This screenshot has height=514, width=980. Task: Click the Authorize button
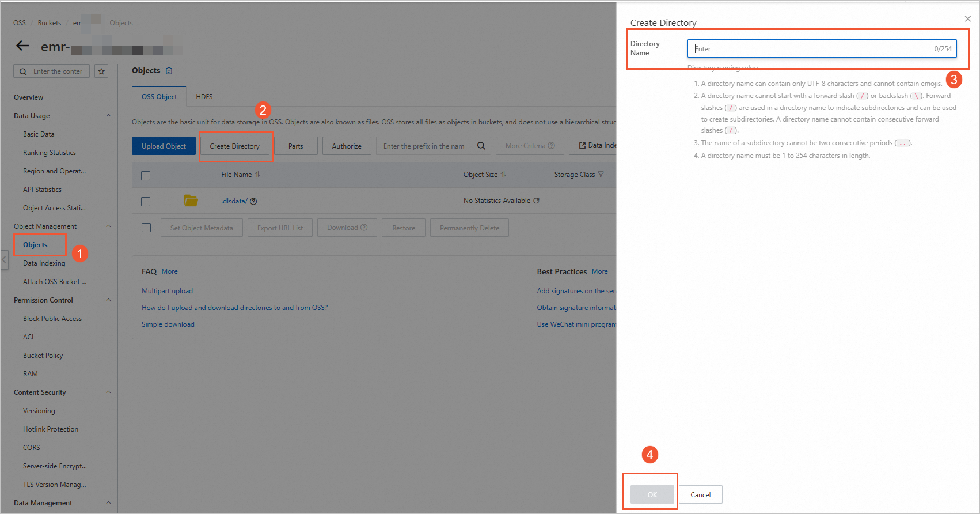tap(347, 146)
